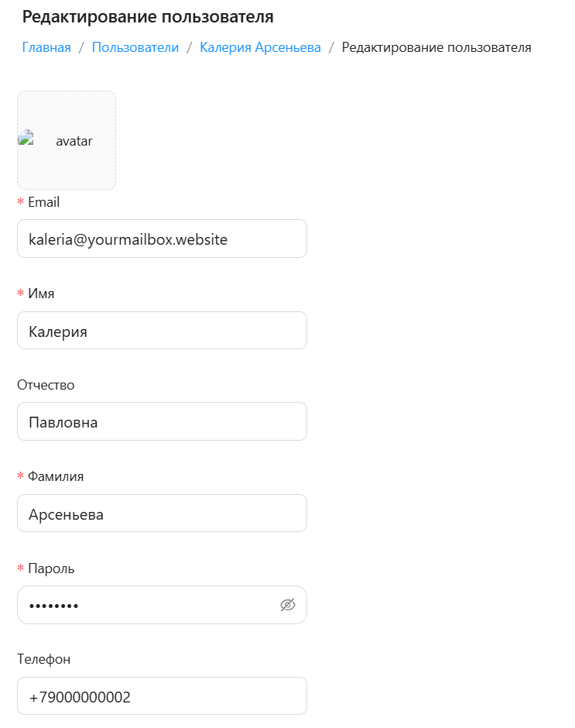Click the broken avatar image icon

click(26, 138)
